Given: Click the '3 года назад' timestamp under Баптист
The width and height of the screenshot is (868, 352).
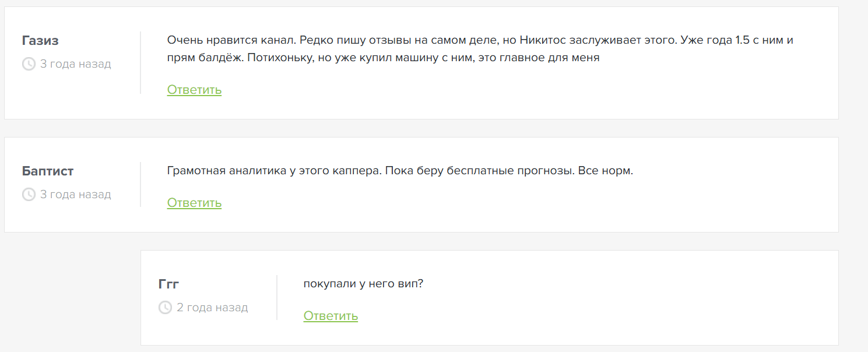Looking at the screenshot, I should pos(75,195).
